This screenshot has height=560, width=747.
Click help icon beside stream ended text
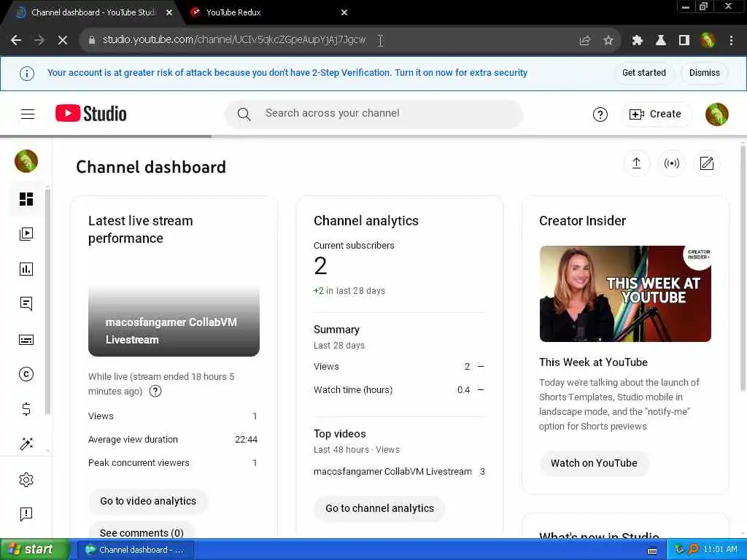click(x=155, y=391)
